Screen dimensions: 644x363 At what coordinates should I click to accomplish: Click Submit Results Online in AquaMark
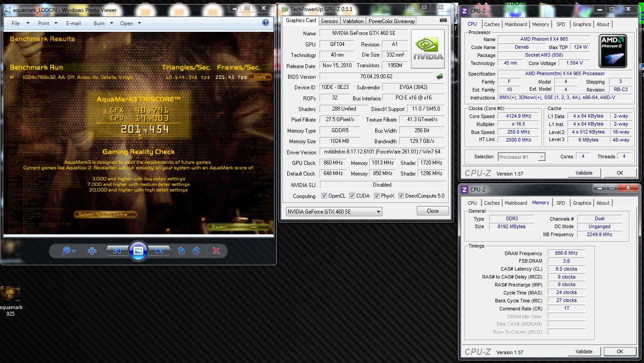click(x=105, y=214)
